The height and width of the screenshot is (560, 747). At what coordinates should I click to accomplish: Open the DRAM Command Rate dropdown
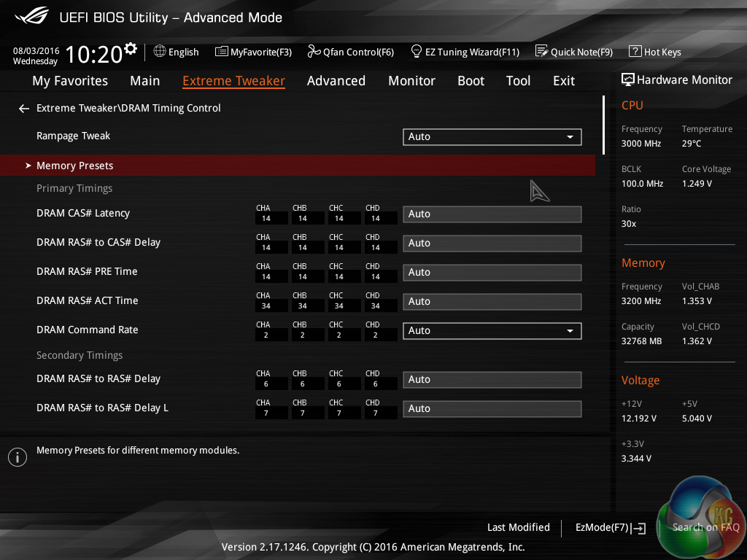click(492, 331)
